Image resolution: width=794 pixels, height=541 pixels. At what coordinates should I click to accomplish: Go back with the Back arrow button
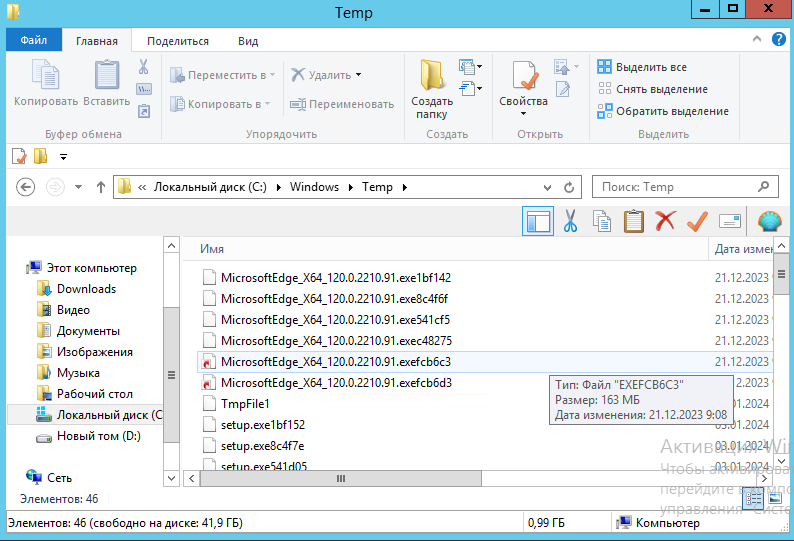pyautogui.click(x=25, y=187)
